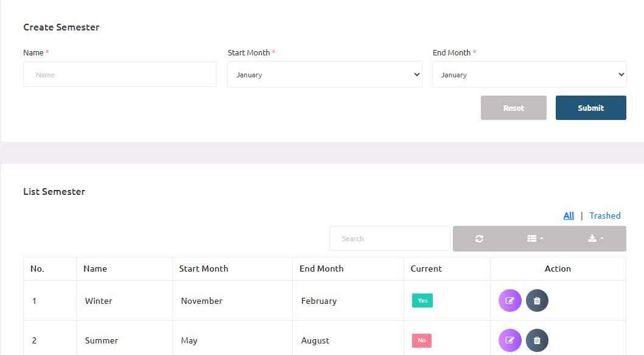Sort by Start Month column header
The height and width of the screenshot is (355, 644).
click(x=203, y=269)
